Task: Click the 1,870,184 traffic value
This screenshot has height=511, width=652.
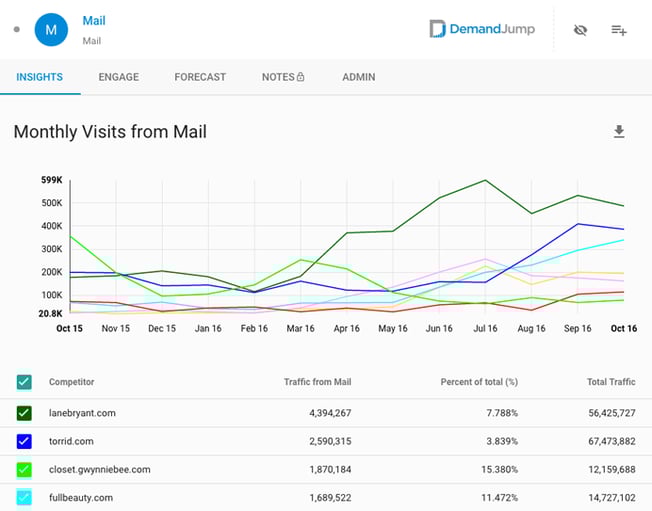Action: (x=330, y=469)
